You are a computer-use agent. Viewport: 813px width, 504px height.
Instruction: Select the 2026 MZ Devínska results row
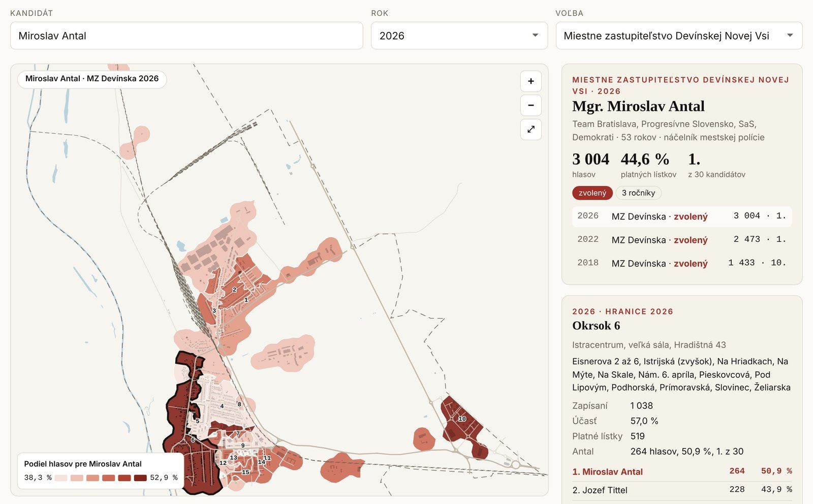click(x=682, y=216)
